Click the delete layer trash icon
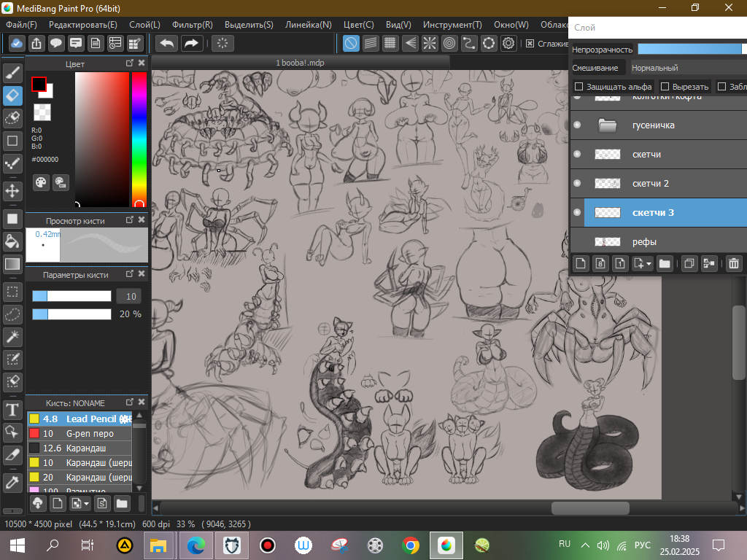The height and width of the screenshot is (560, 747). click(734, 263)
